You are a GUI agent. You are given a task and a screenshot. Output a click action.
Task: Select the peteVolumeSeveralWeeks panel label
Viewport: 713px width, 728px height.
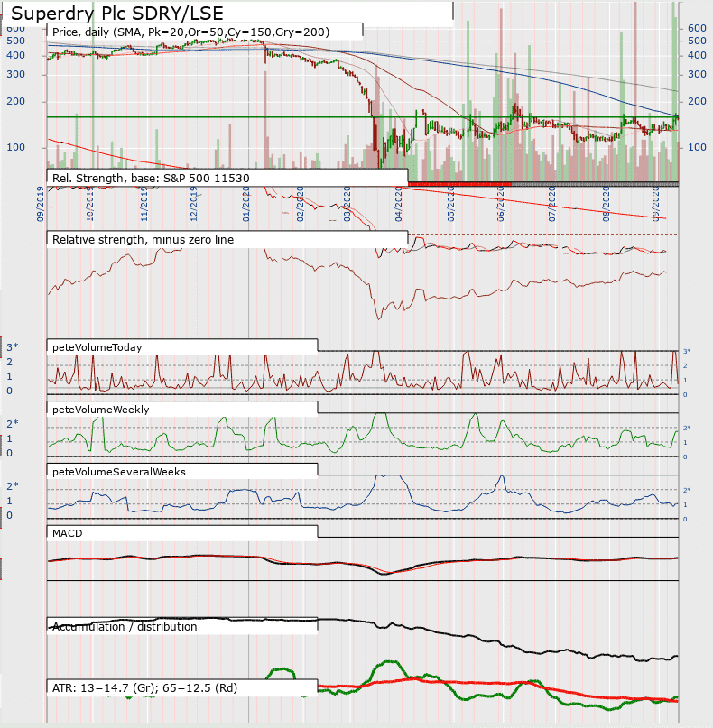click(x=118, y=472)
